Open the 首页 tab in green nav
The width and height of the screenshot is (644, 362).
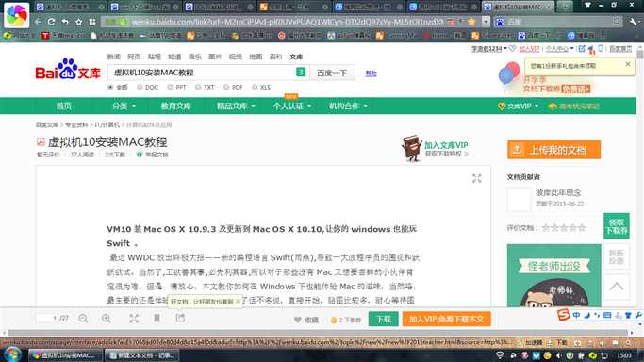[x=64, y=106]
